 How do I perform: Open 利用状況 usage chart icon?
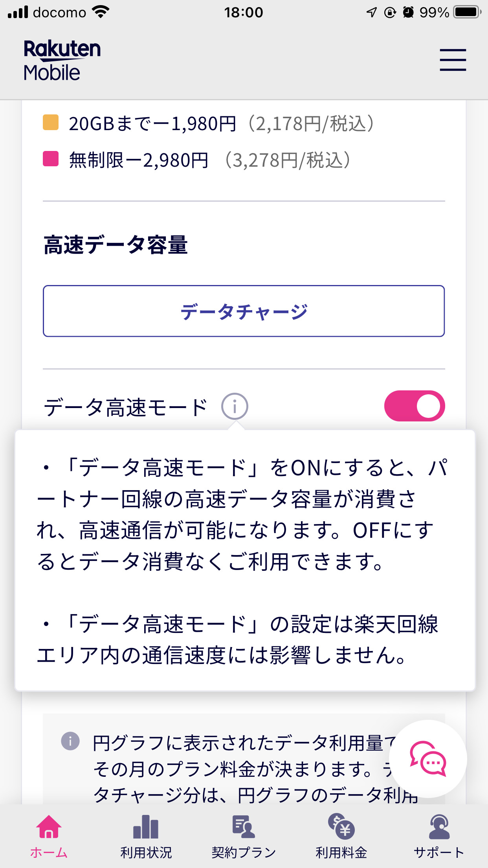146,827
